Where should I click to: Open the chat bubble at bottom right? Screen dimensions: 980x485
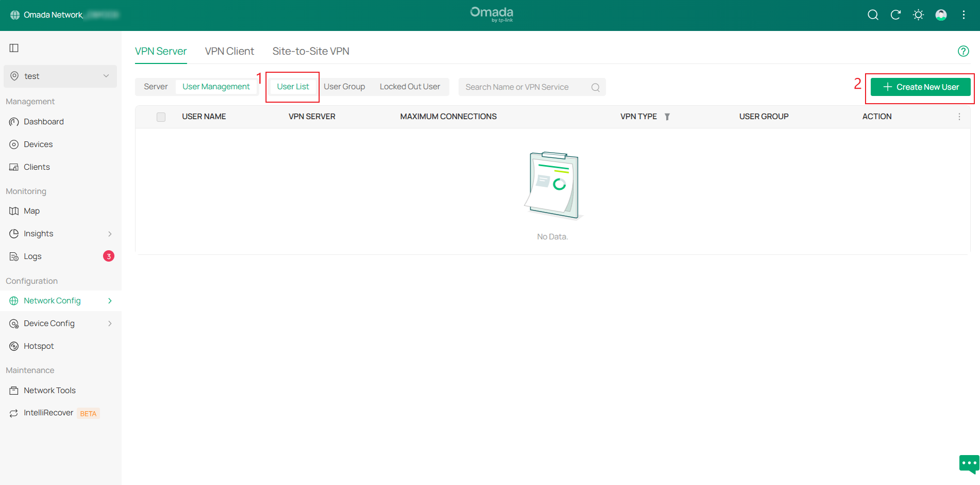point(968,464)
